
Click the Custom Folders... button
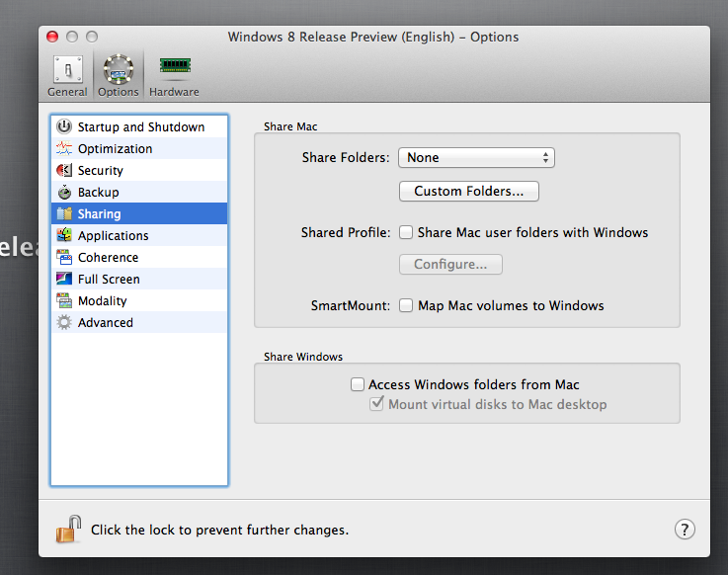(469, 191)
